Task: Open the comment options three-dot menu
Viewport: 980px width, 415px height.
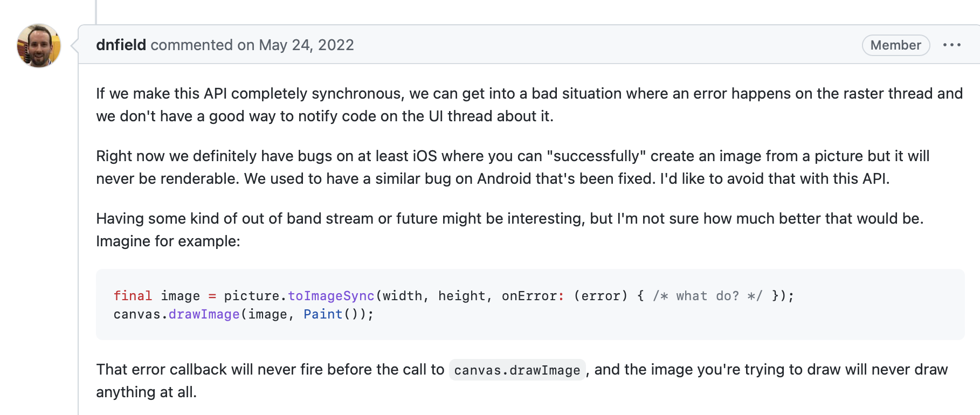Action: (x=951, y=45)
